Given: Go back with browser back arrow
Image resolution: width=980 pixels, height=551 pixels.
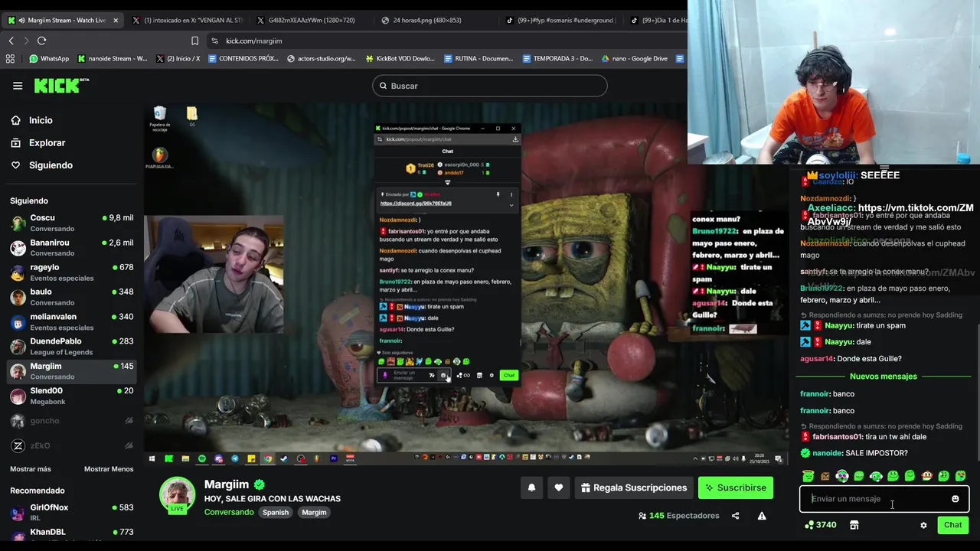Looking at the screenshot, I should pos(11,41).
